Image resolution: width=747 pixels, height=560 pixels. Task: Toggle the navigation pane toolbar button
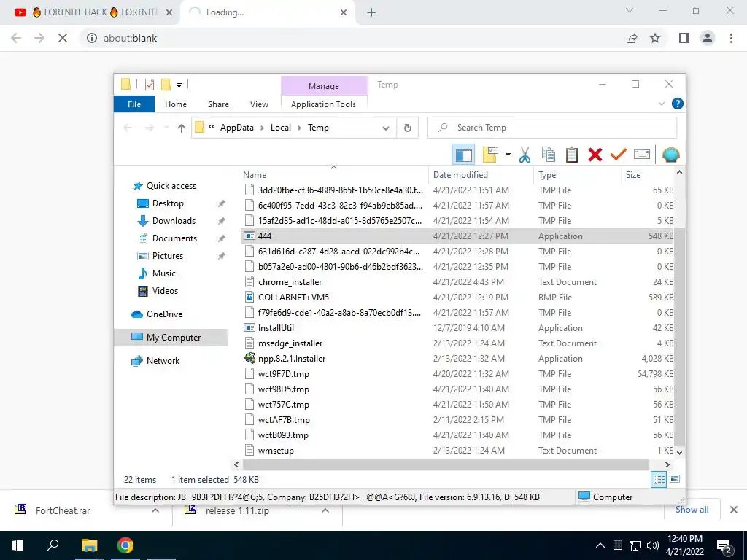[463, 155]
